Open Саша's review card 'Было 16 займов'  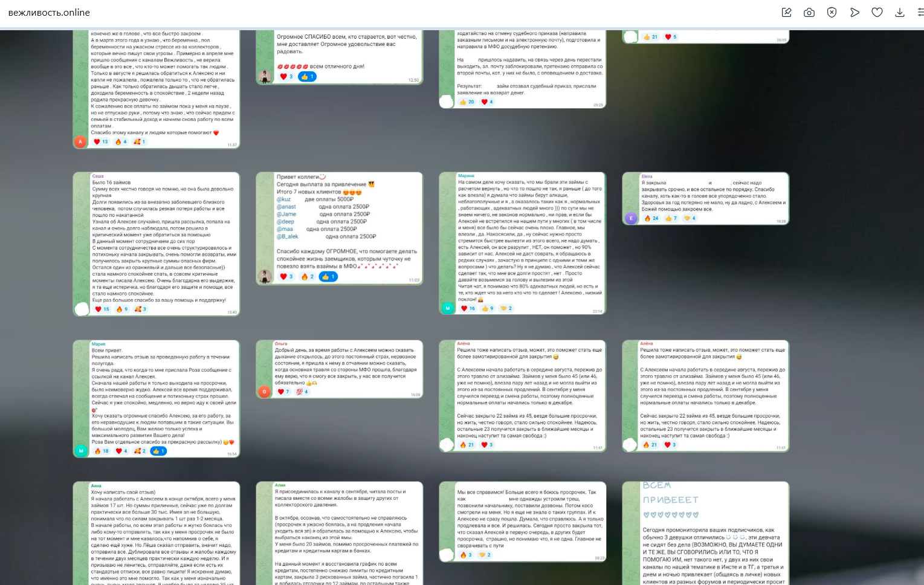pos(157,242)
